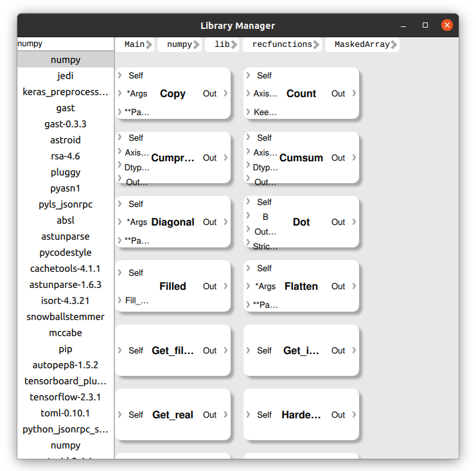
Task: Select astroid in the library list
Action: [66, 140]
